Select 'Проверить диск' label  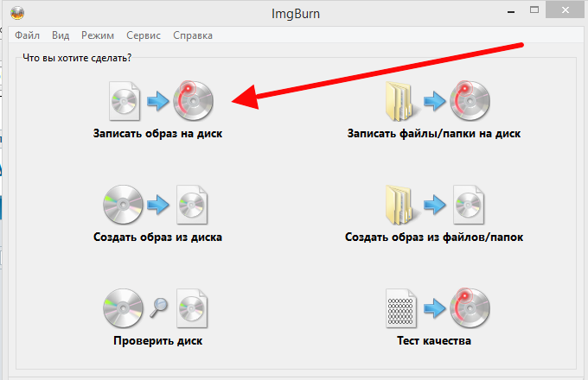(x=158, y=340)
